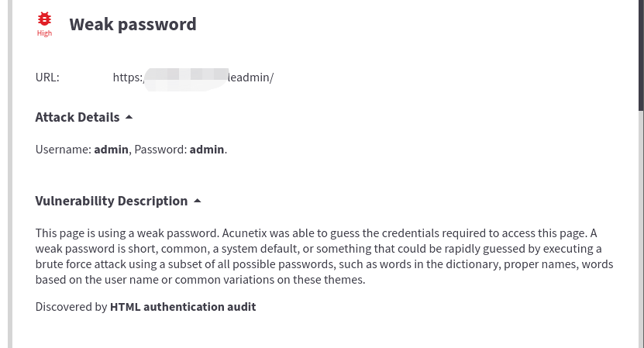Open the https URL ending in leadmin/
644x348 pixels.
(250, 78)
